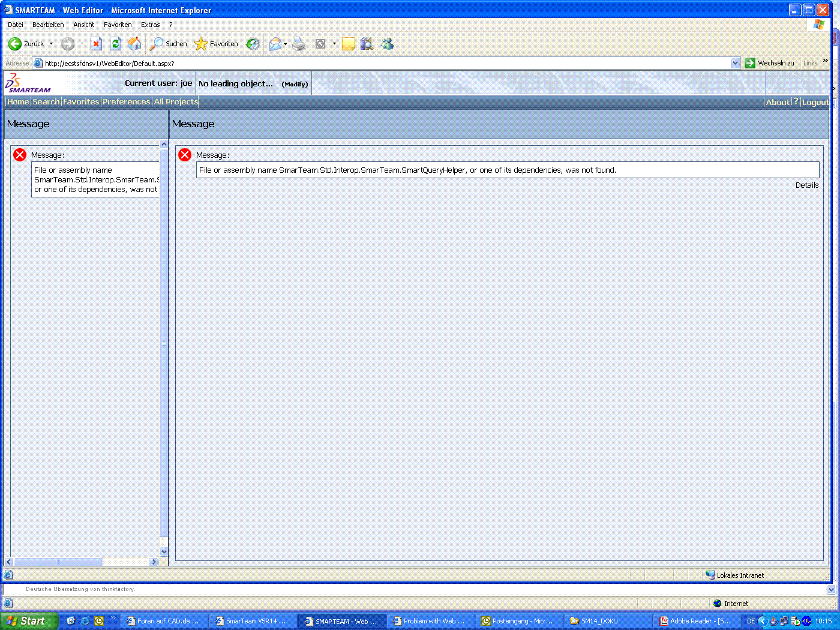Click the grey forward arrow button
This screenshot has height=630, width=840.
point(68,44)
